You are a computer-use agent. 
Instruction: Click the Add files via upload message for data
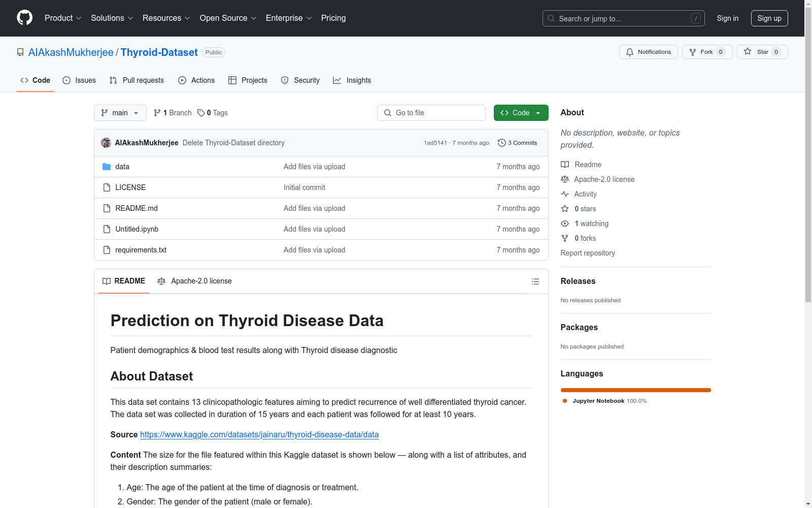315,167
